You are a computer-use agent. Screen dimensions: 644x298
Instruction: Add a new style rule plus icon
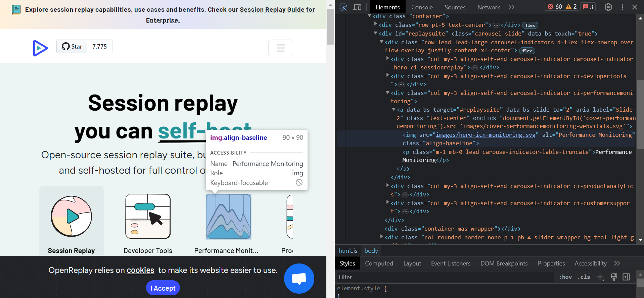(600, 277)
